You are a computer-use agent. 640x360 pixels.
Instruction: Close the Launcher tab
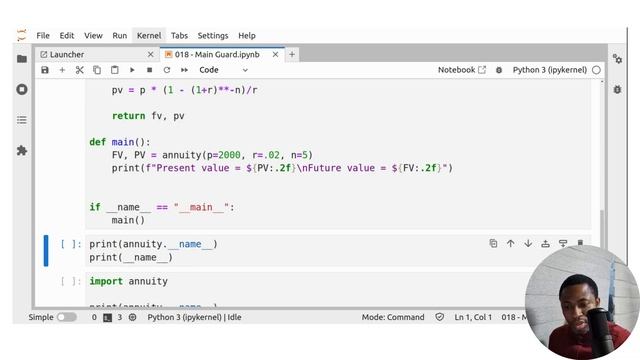click(x=151, y=55)
